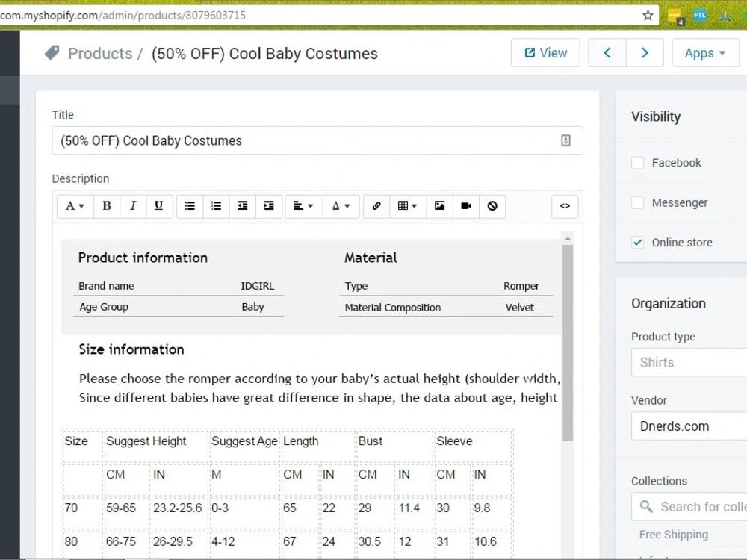Click the description editor vertical scrollbar
Viewport: 747px width, 560px height.
coord(568,343)
